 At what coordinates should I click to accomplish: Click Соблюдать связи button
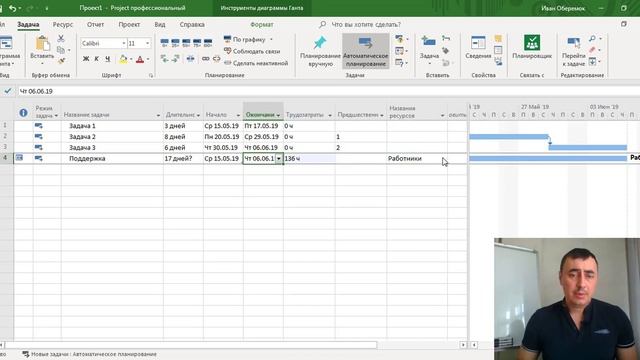click(252, 51)
